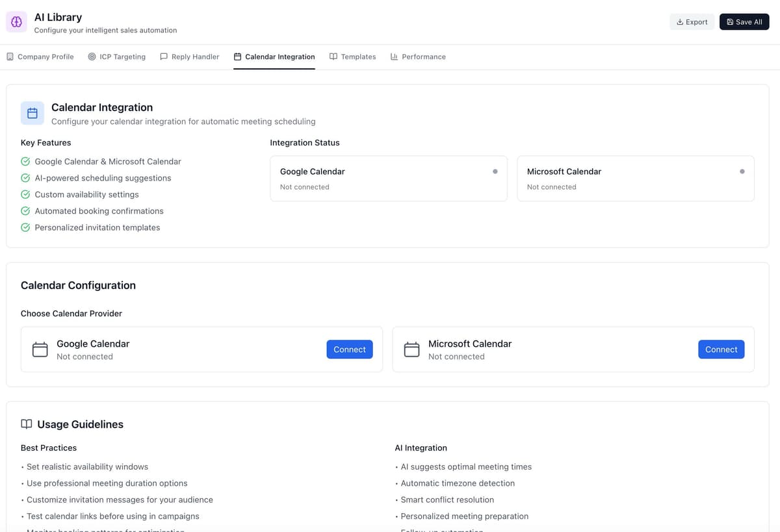The image size is (780, 532).
Task: Click checkmark next to Personalized invitation templates
Action: (25, 227)
